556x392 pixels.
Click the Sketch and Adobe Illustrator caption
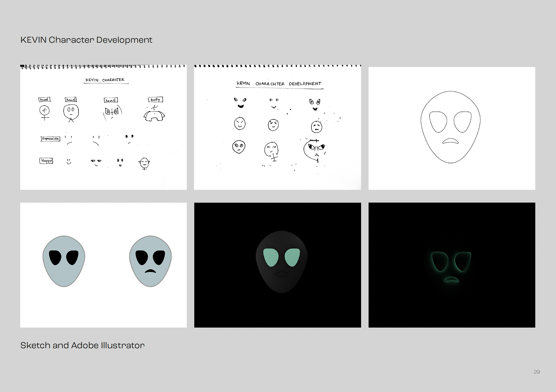pos(82,345)
